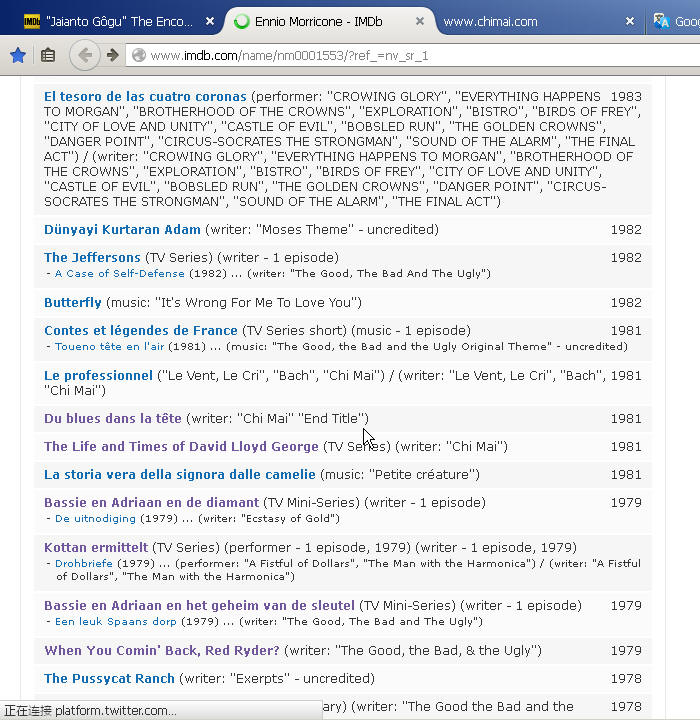Click the IMDb favicon on first tab
Screen dimensions: 700x721
tap(32, 21)
